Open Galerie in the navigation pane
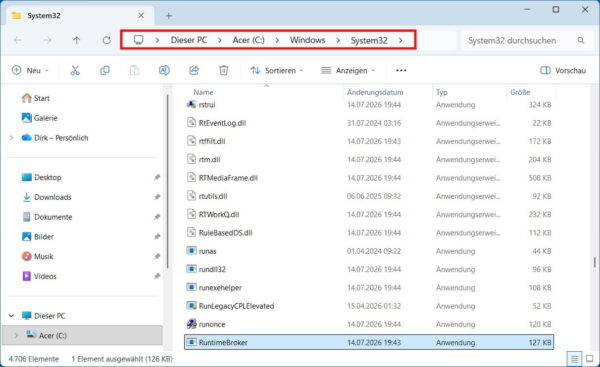This screenshot has width=600, height=367. click(x=39, y=118)
